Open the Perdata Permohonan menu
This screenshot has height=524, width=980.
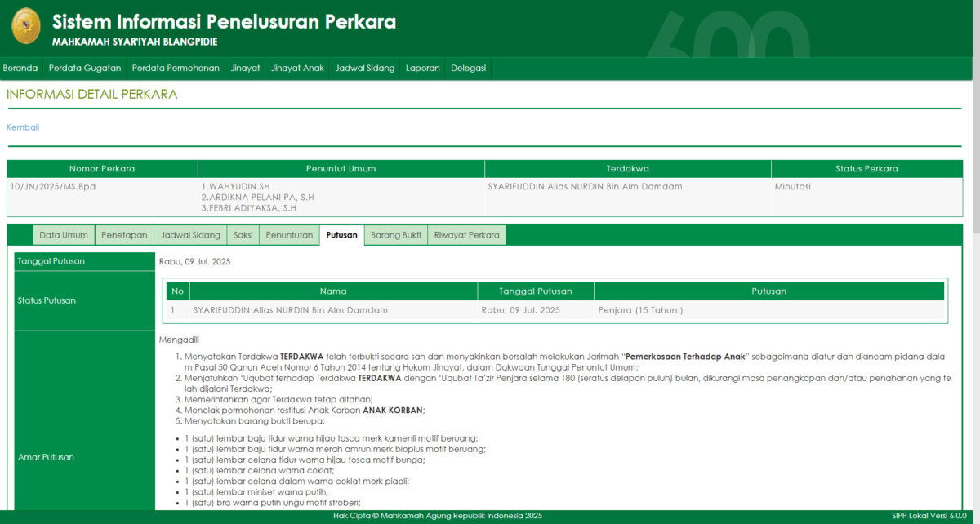point(176,69)
